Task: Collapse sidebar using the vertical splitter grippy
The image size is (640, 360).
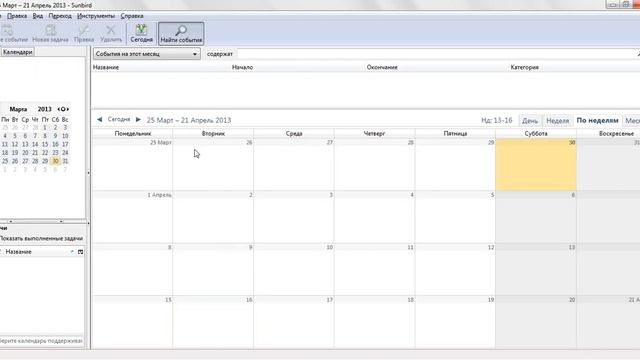Action: [88, 173]
